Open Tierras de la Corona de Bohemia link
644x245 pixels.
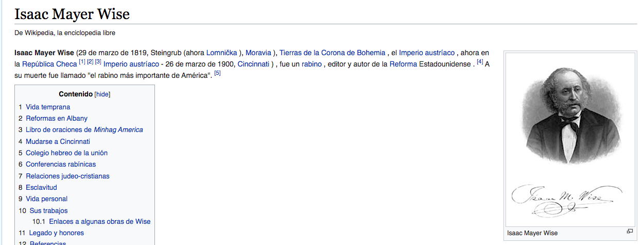[332, 53]
